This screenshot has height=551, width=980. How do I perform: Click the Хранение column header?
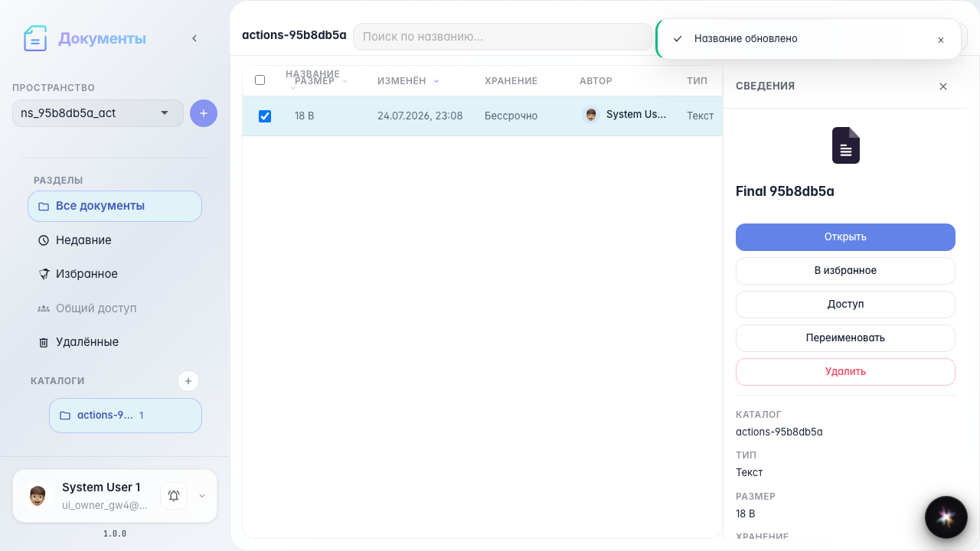(x=511, y=81)
